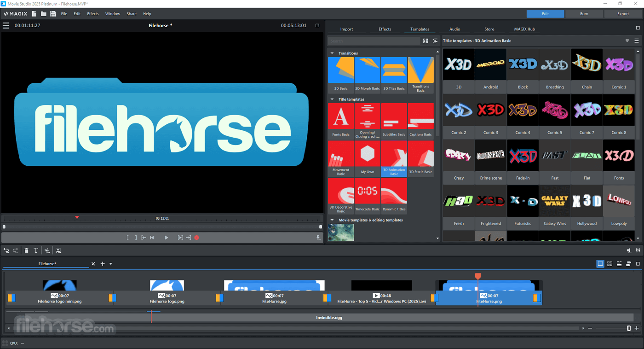Viewport: 644px width, 349px height.
Task: Set the range out-point bracket
Action: click(x=136, y=238)
